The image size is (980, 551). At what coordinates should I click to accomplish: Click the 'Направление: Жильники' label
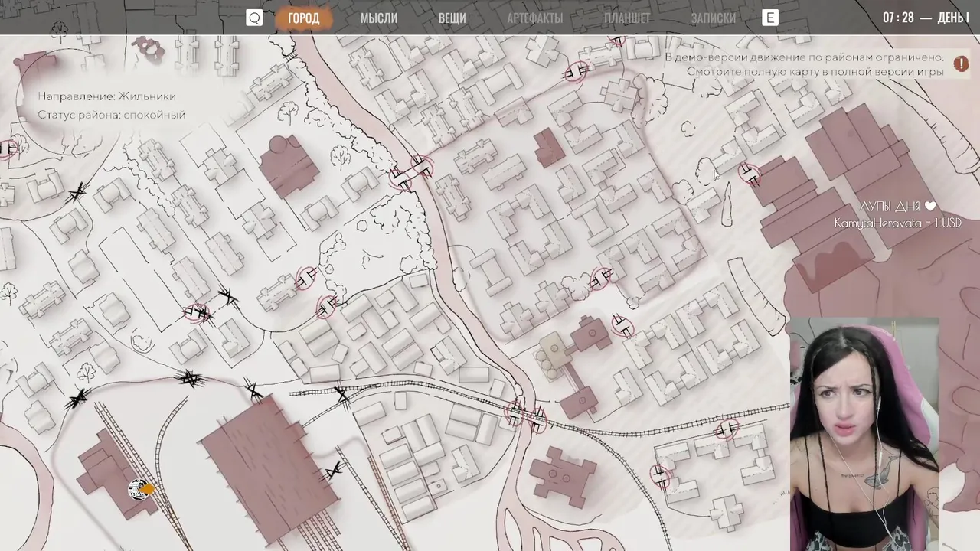pyautogui.click(x=107, y=96)
